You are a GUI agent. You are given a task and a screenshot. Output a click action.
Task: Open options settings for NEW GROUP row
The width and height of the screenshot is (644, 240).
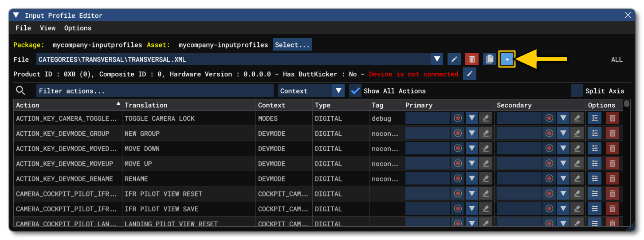[x=595, y=134]
